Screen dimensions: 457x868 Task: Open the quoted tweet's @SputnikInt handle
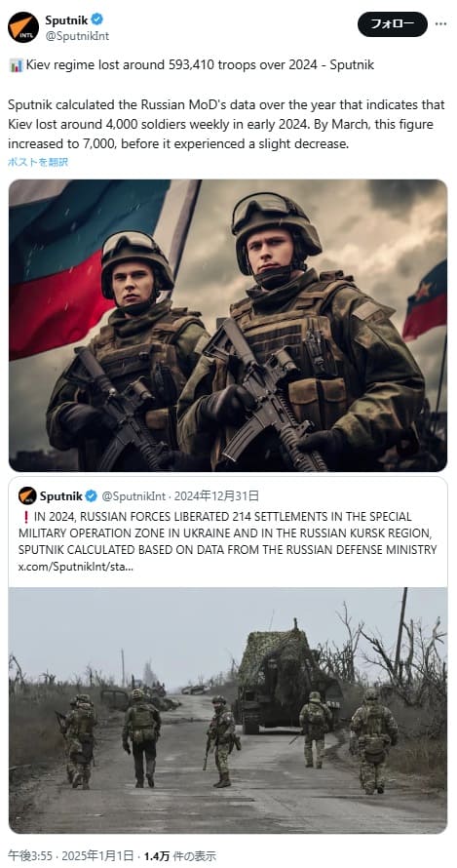click(x=133, y=495)
